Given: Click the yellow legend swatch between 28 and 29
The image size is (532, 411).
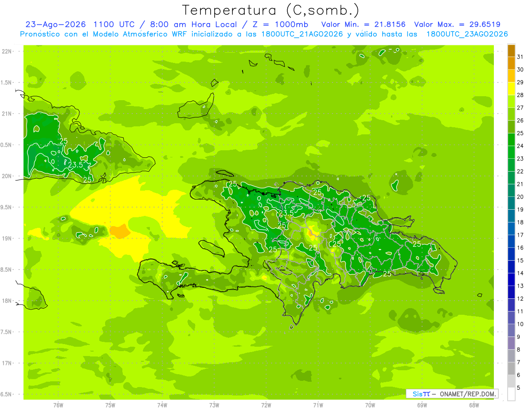Looking at the screenshot, I should click(x=511, y=89).
